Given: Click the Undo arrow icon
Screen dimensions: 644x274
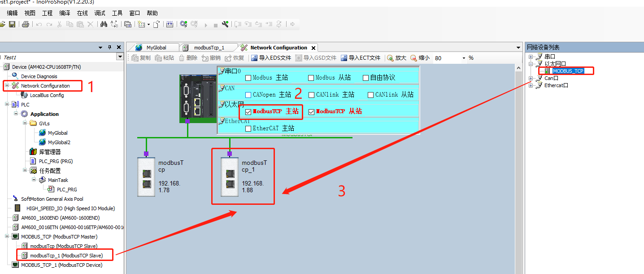Looking at the screenshot, I should [39, 24].
